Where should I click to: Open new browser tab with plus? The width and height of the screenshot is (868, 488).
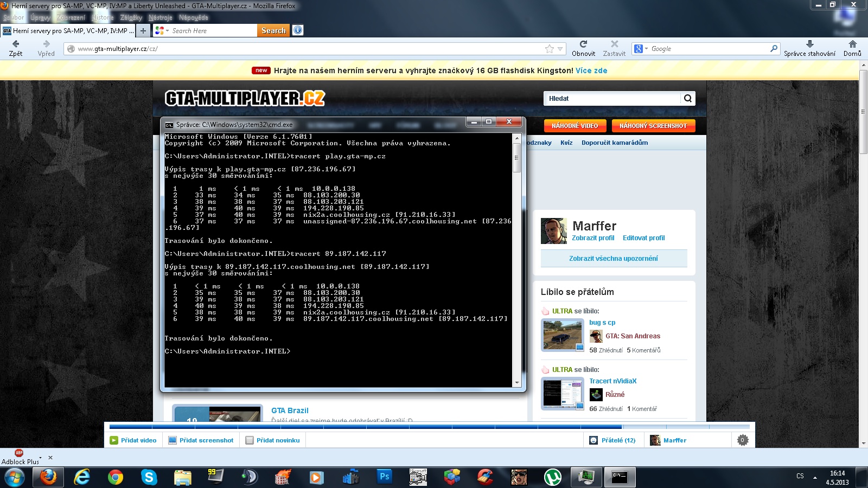point(143,30)
